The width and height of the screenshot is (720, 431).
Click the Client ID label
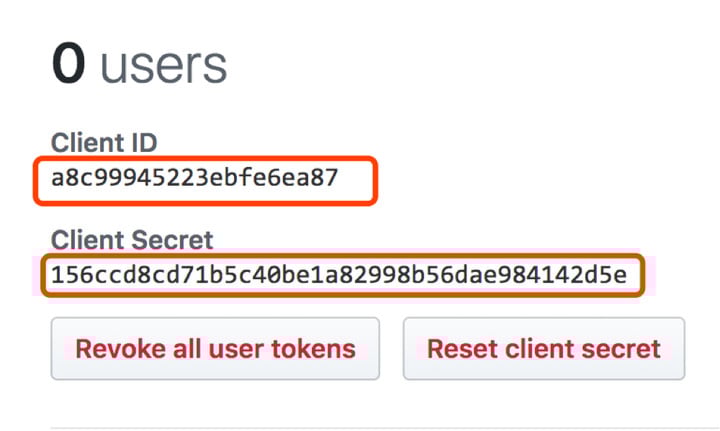click(104, 143)
